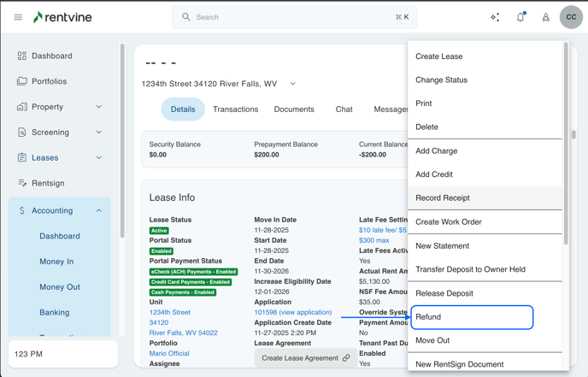Select Refund from the actions menu
The width and height of the screenshot is (588, 377).
[x=472, y=317]
